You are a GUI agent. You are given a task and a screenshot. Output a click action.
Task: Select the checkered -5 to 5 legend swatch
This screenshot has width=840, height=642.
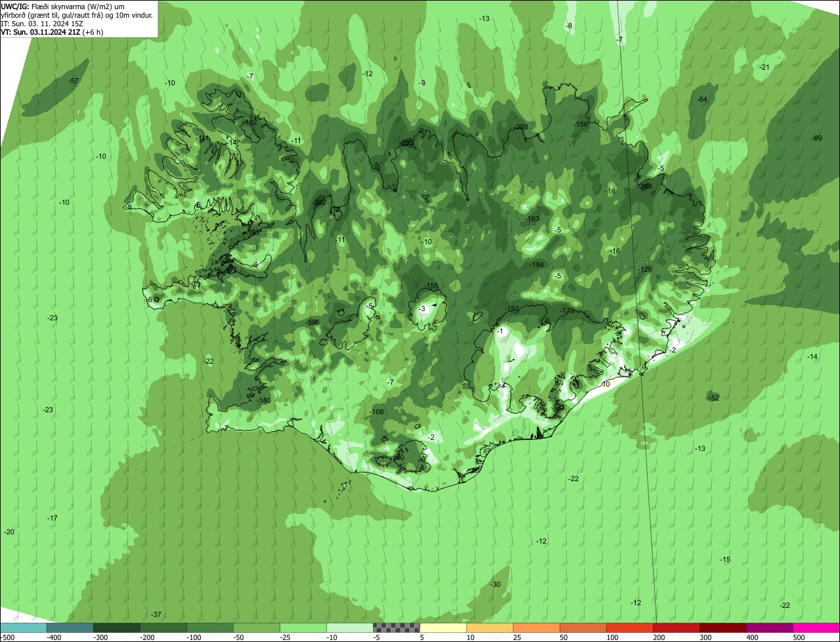396,628
